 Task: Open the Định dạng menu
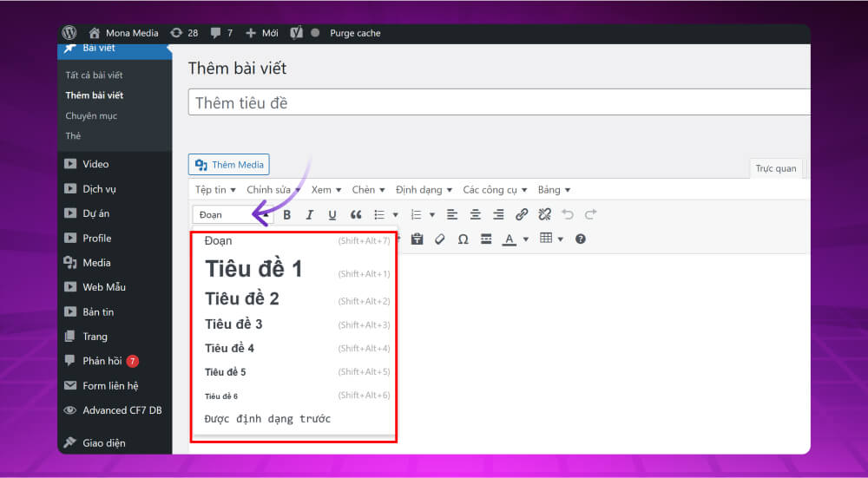point(424,190)
